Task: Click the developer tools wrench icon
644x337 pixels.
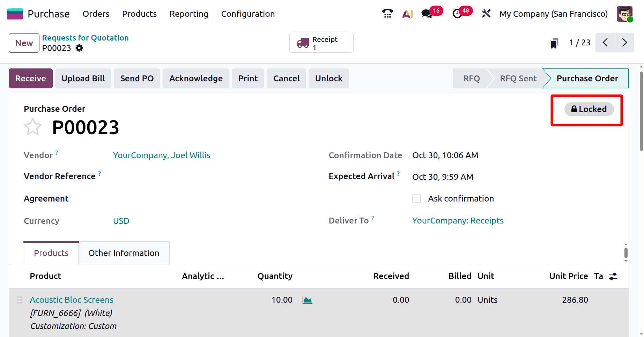Action: point(486,14)
